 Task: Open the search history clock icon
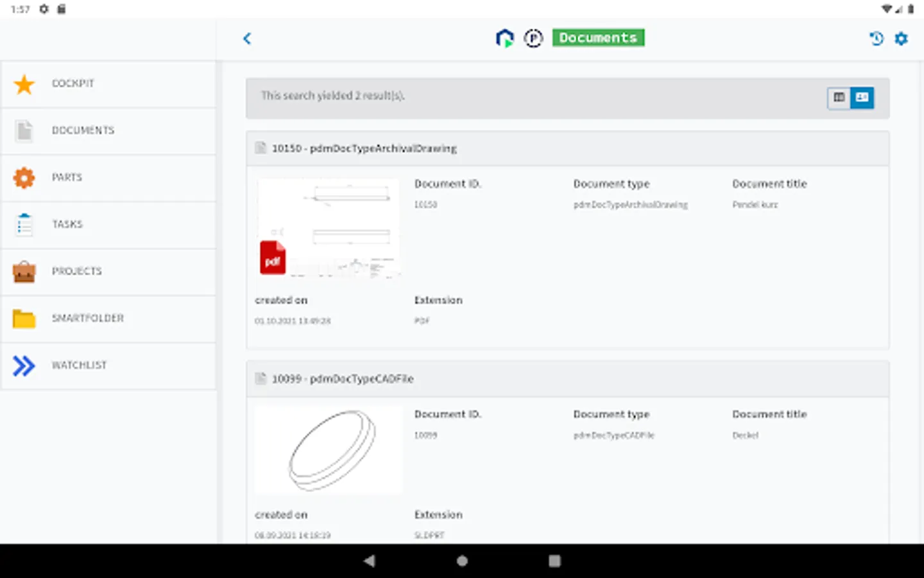pyautogui.click(x=877, y=39)
